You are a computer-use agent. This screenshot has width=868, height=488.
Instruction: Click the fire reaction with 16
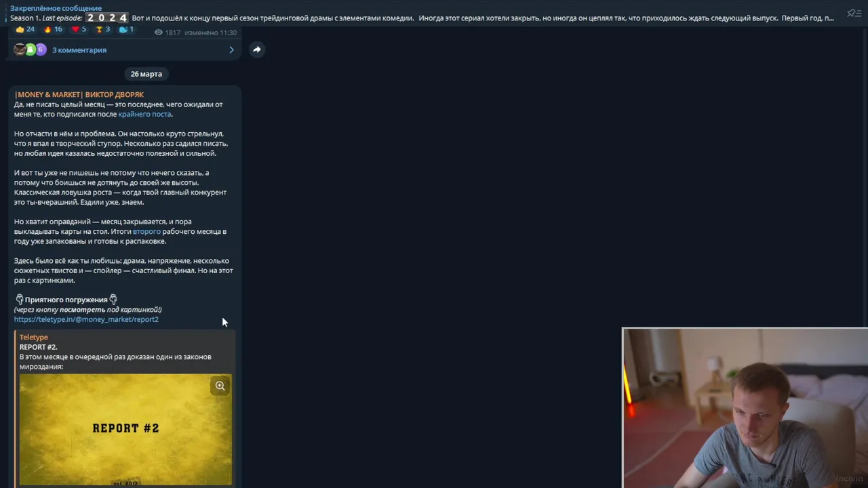(x=53, y=29)
